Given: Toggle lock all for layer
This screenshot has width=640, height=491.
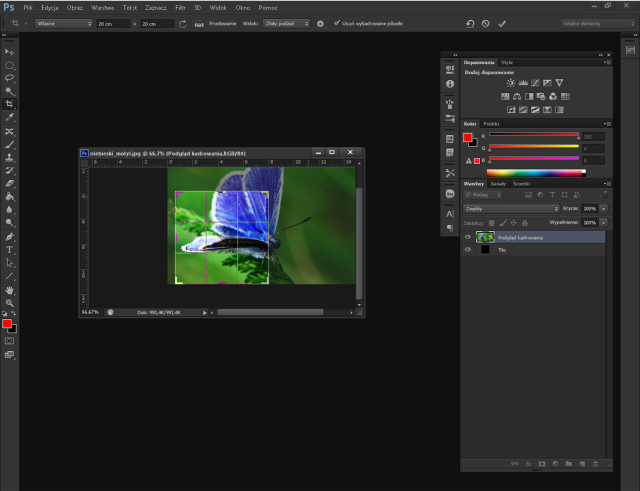Looking at the screenshot, I should pyautogui.click(x=525, y=223).
